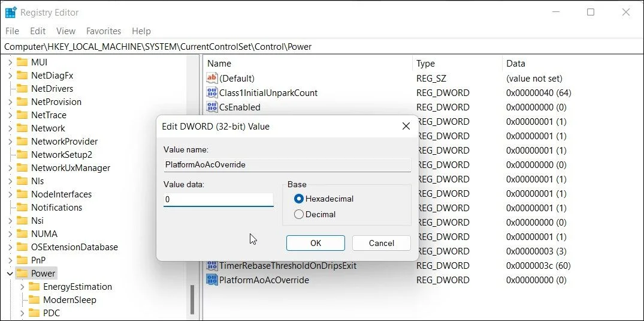Click the NetTrace folder icon
This screenshot has height=321, width=644.
coord(22,115)
